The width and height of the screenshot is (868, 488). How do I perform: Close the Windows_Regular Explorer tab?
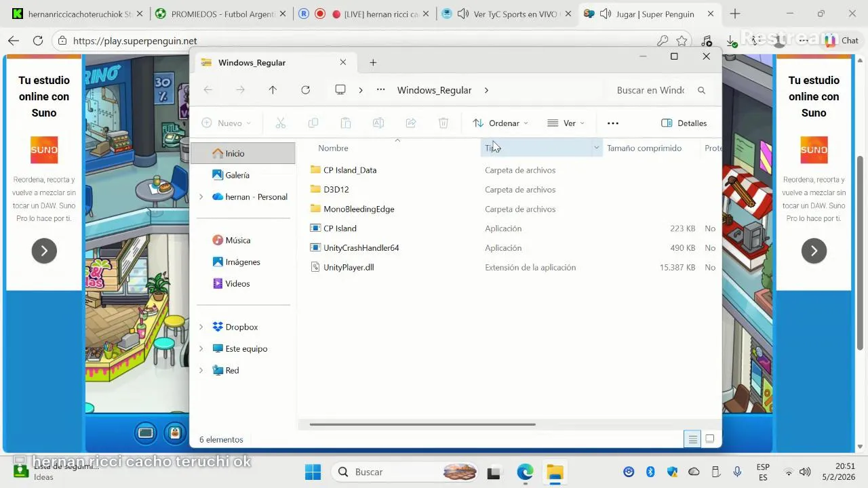[x=343, y=62]
